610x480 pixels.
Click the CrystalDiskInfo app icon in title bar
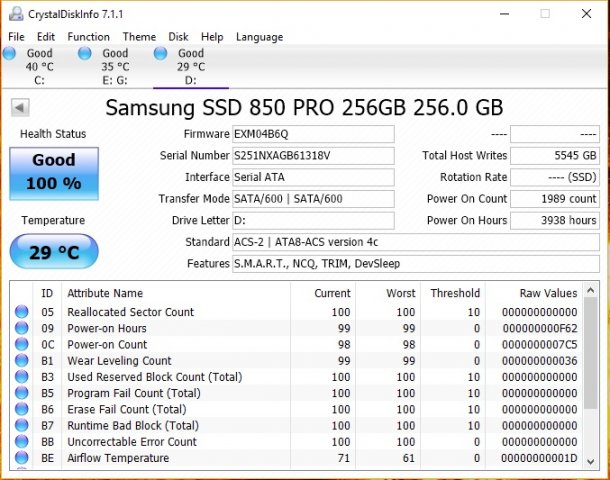point(14,14)
